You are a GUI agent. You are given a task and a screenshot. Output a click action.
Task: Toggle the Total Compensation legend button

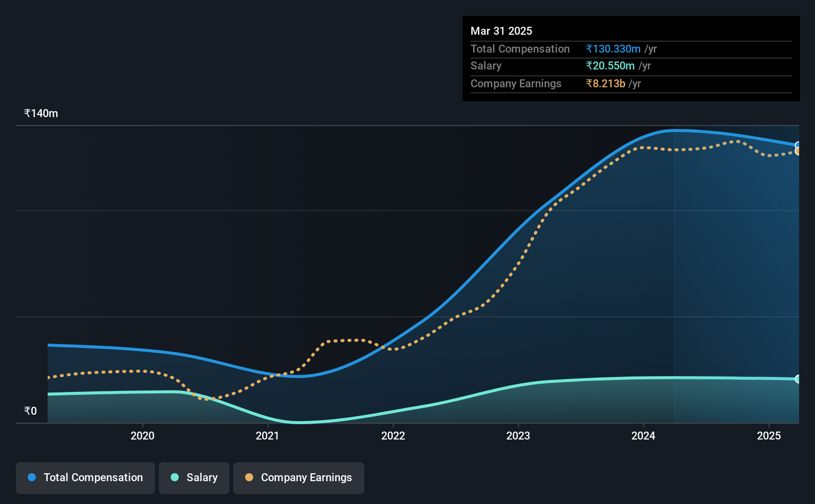(x=85, y=478)
